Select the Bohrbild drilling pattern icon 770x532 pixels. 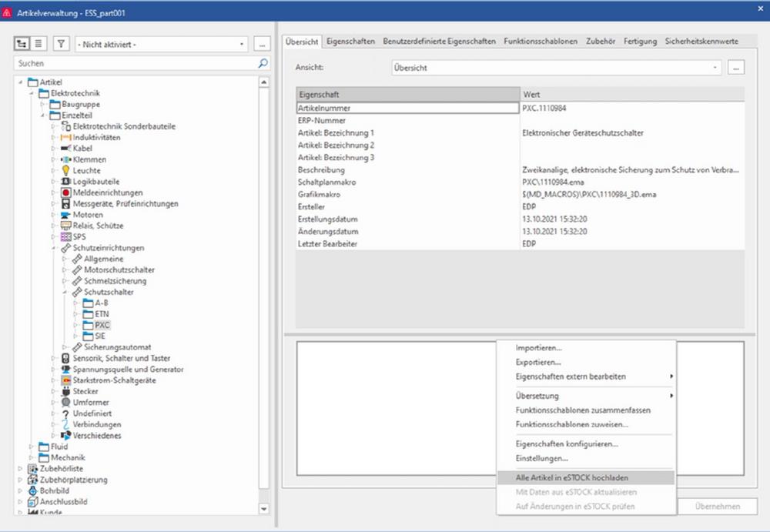33,490
